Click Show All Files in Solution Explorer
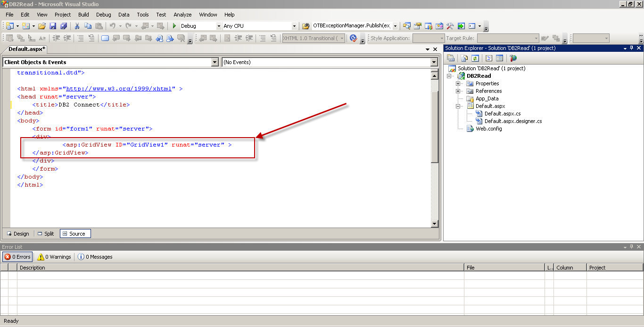The height and width of the screenshot is (327, 644). pyautogui.click(x=464, y=58)
